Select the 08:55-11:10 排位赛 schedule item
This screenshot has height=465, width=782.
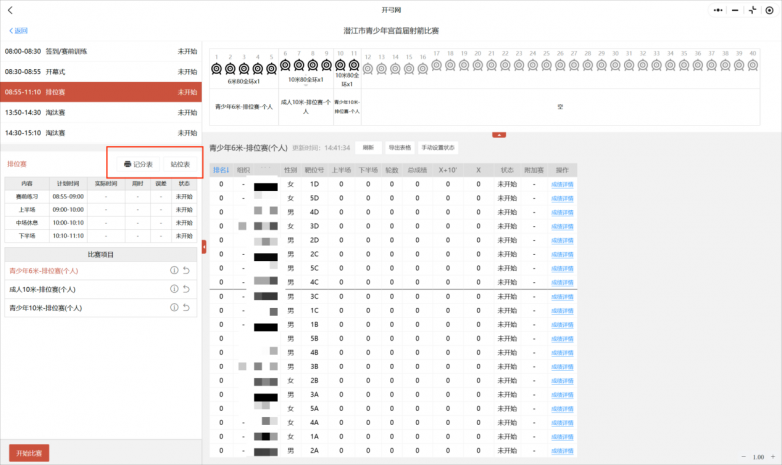(x=101, y=92)
